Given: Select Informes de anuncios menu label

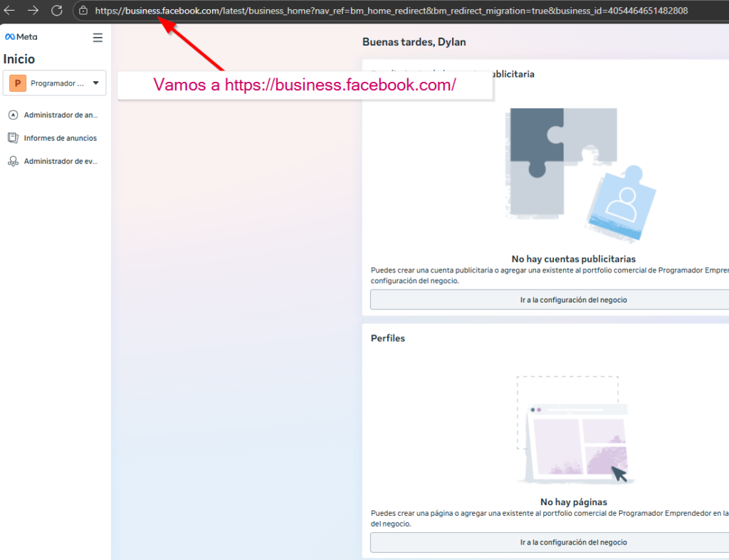Looking at the screenshot, I should 61,138.
